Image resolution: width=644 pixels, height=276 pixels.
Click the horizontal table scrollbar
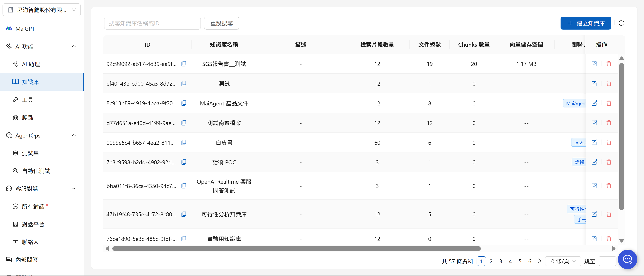click(x=296, y=248)
